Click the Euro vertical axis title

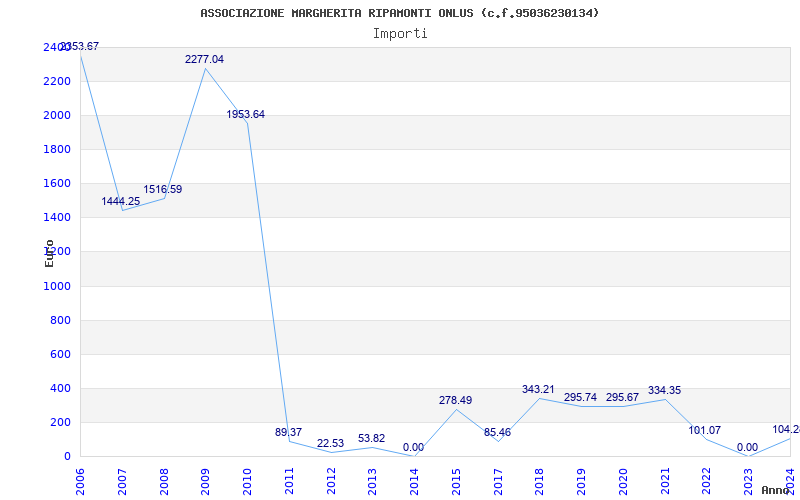click(49, 253)
